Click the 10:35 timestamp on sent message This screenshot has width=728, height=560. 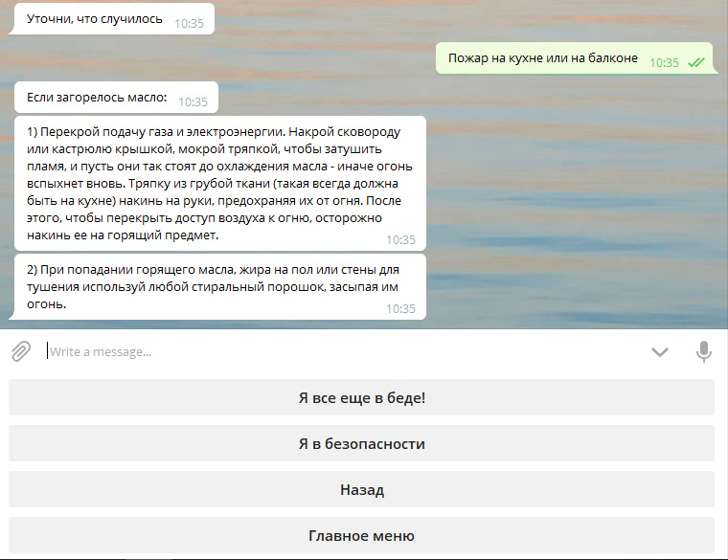tap(664, 62)
